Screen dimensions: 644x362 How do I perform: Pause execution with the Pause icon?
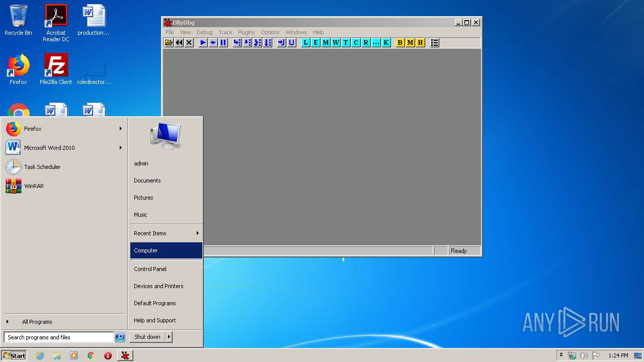[x=223, y=43]
